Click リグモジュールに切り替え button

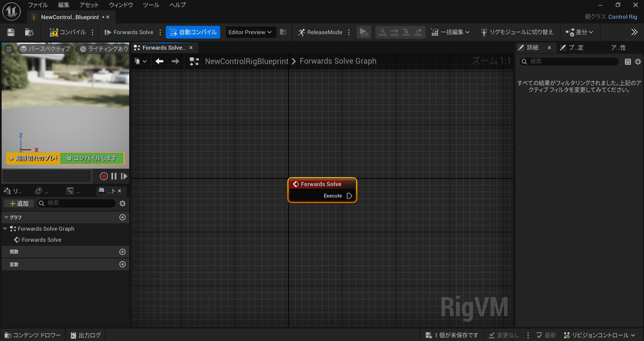[x=517, y=32]
